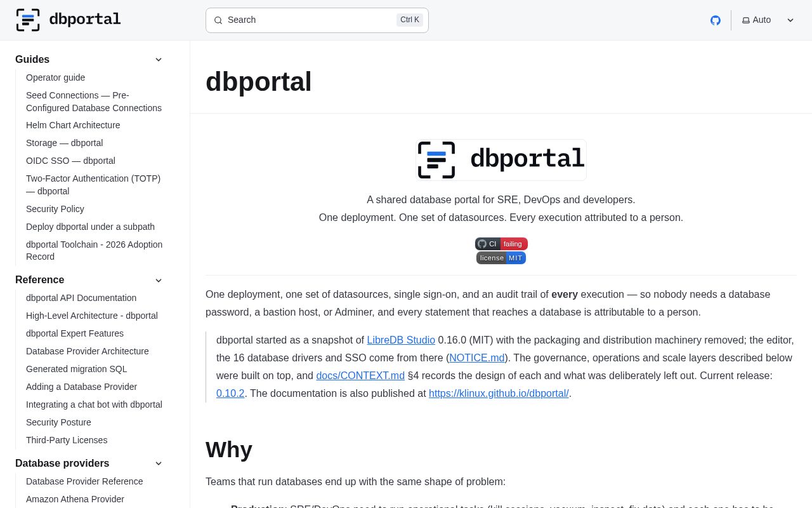Open Adding a Database Provider page
Image resolution: width=812 pixels, height=508 pixels.
pyautogui.click(x=81, y=387)
